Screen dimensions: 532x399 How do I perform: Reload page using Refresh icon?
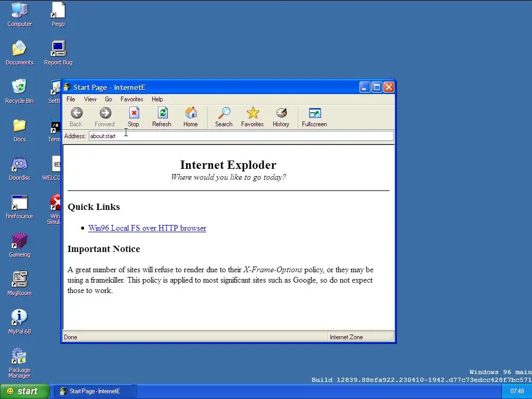162,113
